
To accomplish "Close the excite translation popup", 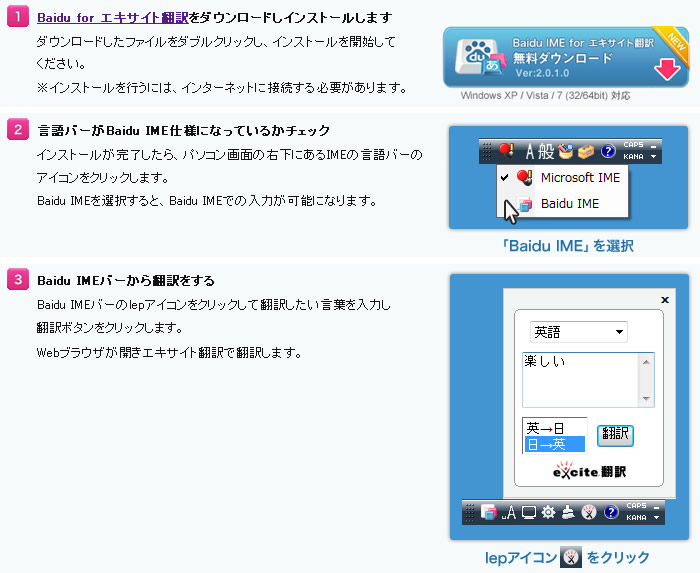I will pos(665,299).
